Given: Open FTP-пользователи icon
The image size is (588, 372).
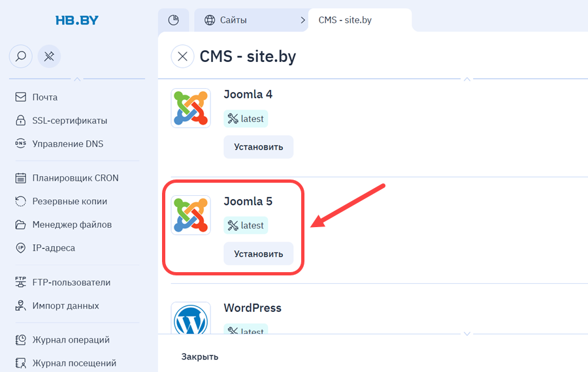Looking at the screenshot, I should tap(21, 282).
